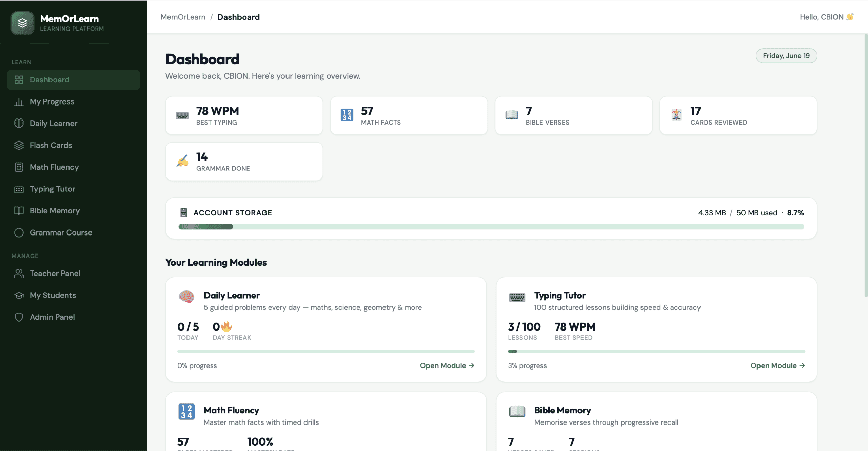
Task: Click the 1234 icon on Math Fluency module
Action: (186, 412)
